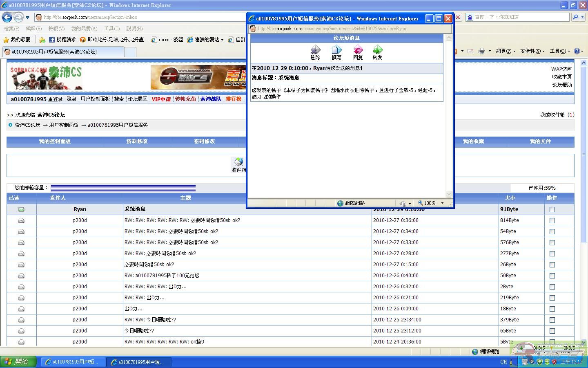This screenshot has height=368, width=588.
Task: Expand the 網頁(P) command bar dropdown
Action: click(x=505, y=51)
